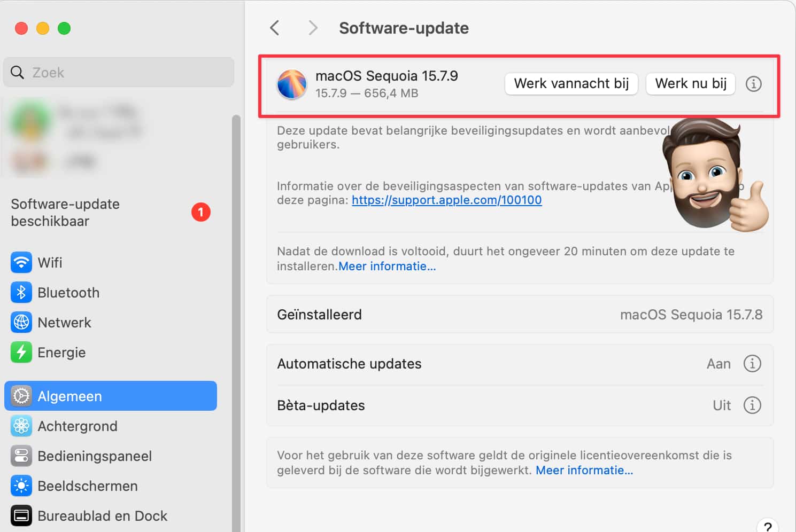
Task: Click the Bèta-updates label
Action: [x=321, y=405]
